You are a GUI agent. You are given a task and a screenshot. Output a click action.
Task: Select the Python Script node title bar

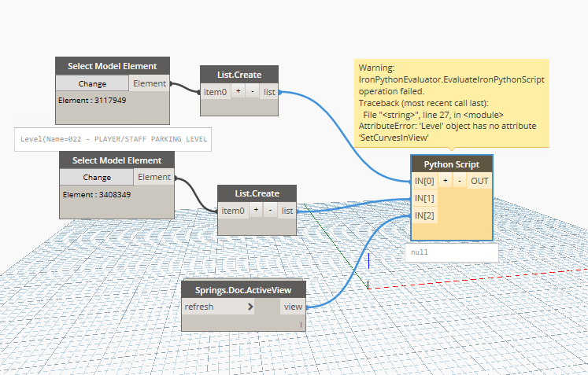click(x=452, y=164)
